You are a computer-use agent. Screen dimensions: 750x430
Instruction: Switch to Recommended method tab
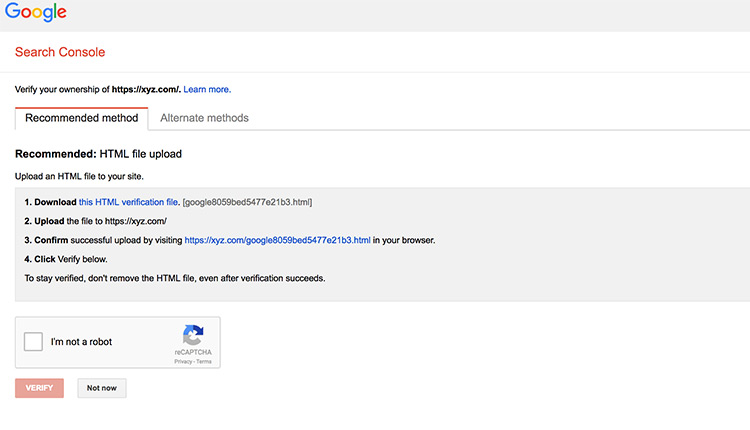(82, 118)
